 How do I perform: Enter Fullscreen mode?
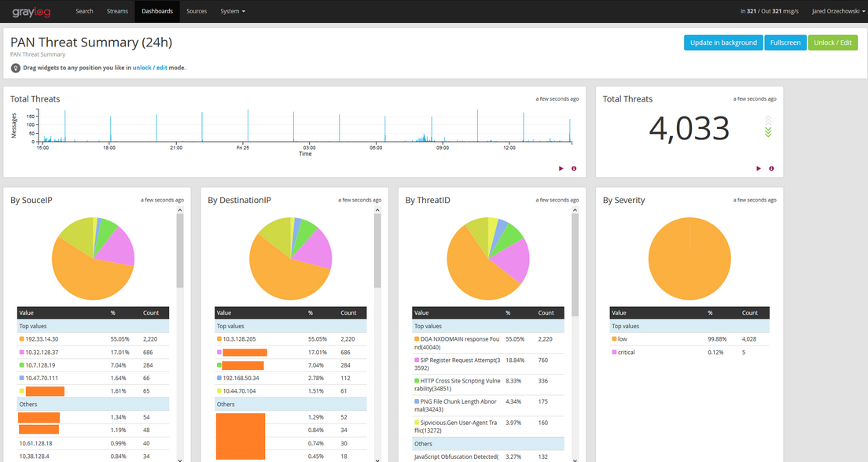785,43
